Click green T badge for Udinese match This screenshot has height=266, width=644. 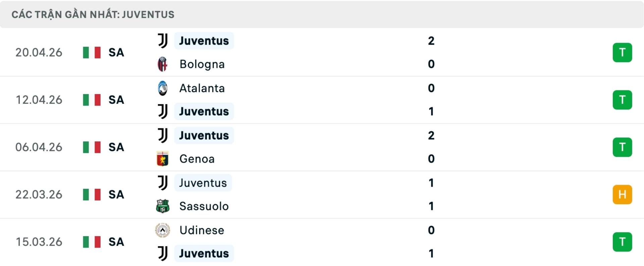tap(622, 242)
